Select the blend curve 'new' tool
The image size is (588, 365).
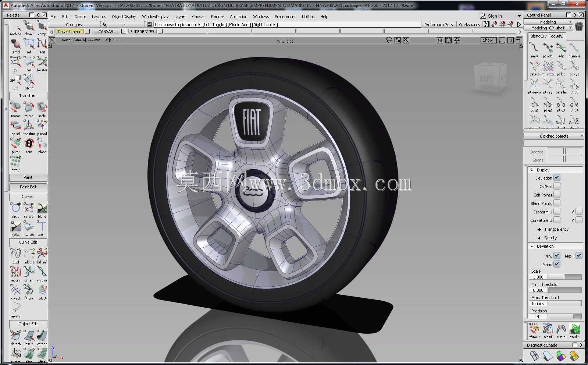[x=534, y=50]
